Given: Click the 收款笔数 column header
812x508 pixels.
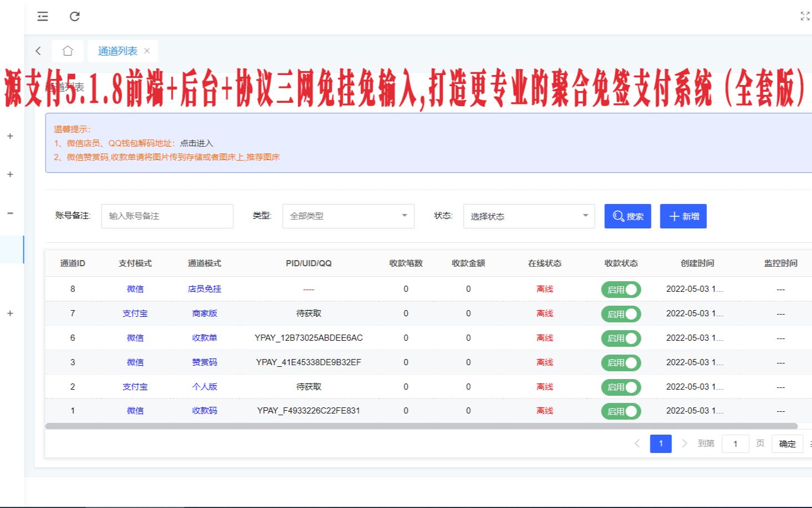Looking at the screenshot, I should click(406, 263).
